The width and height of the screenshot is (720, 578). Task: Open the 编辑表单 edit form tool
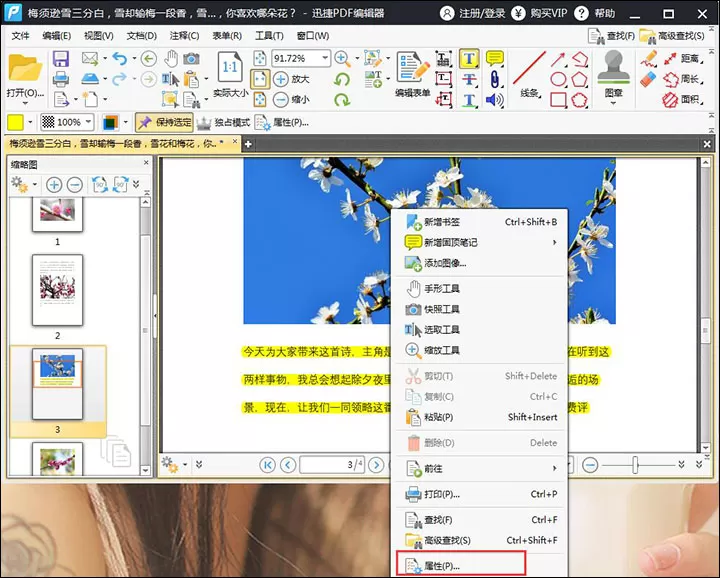pyautogui.click(x=413, y=74)
